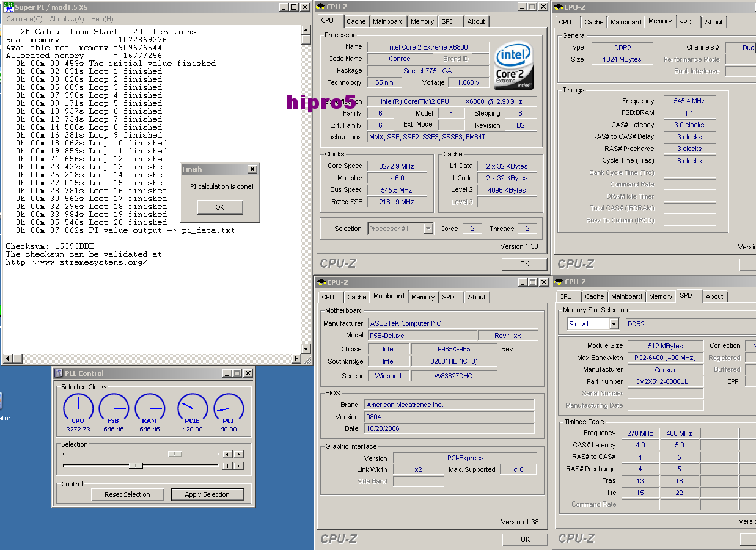Click the BIOS date '10/20/2006'
The image size is (756, 550).
449,428
